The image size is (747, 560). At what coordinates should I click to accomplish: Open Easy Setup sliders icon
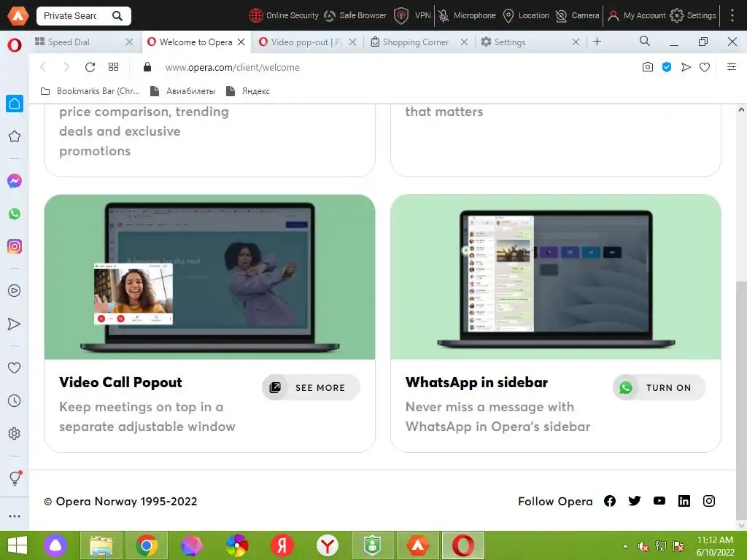731,67
